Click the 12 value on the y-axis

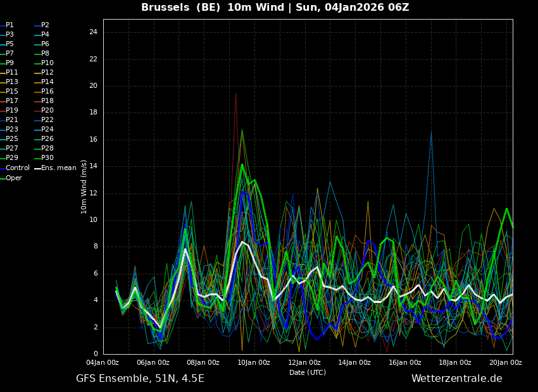click(x=93, y=193)
